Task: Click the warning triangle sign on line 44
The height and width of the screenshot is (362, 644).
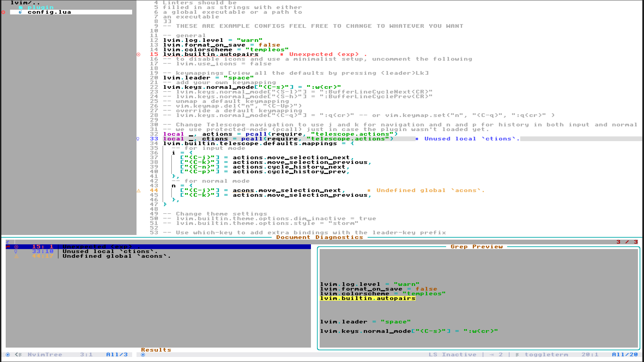Action: coord(139,190)
